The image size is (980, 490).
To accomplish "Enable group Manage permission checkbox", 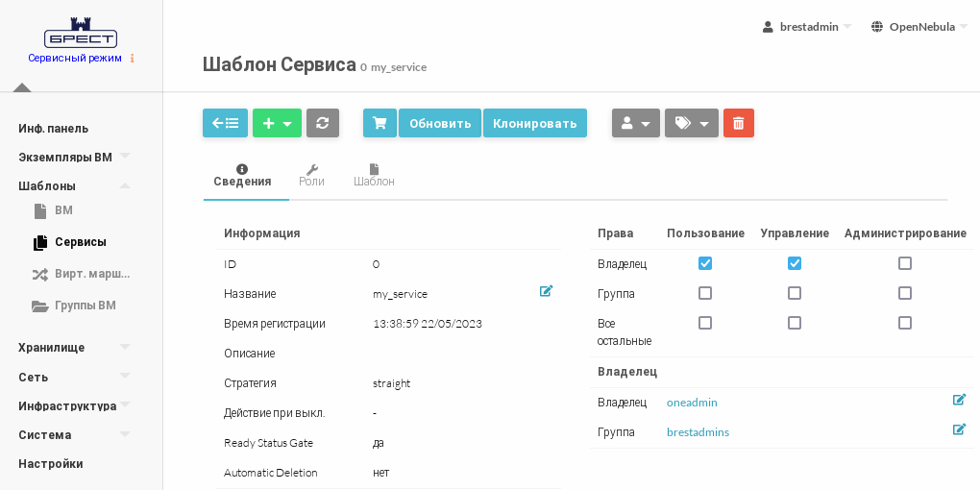I will (795, 293).
